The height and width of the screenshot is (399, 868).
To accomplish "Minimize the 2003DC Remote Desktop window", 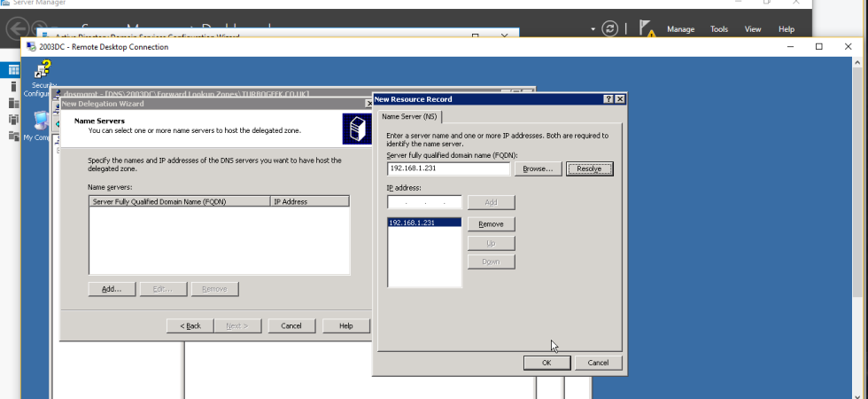I will 790,46.
